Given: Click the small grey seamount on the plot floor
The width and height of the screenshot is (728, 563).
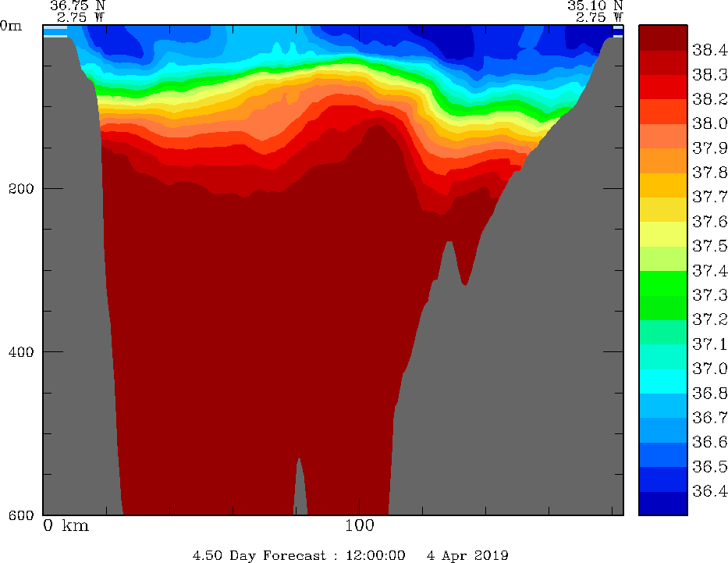Looking at the screenshot, I should point(300,488).
